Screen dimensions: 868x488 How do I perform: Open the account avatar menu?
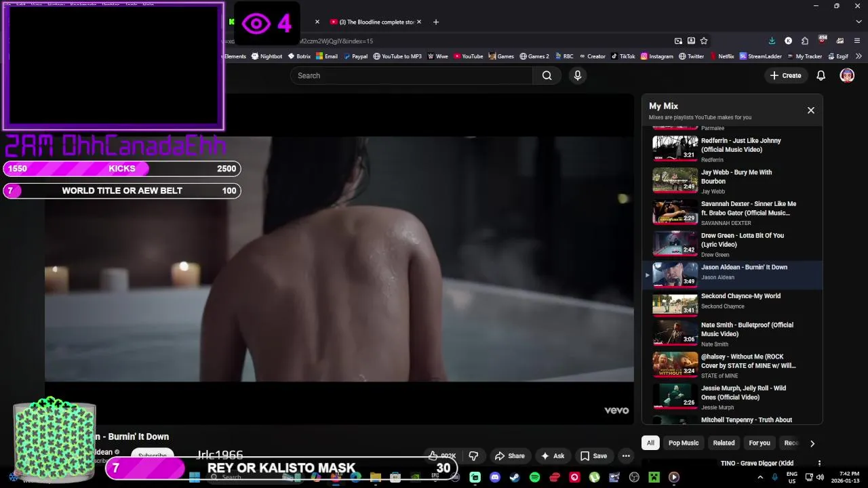(x=847, y=75)
